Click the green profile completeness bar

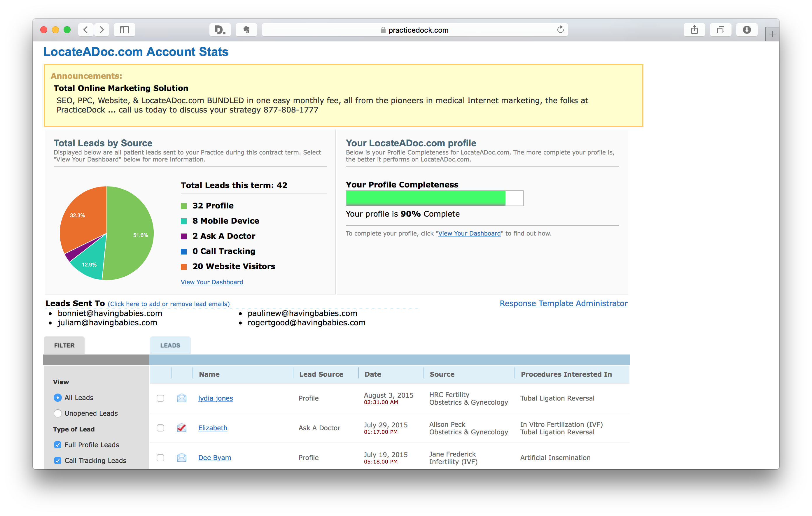pyautogui.click(x=426, y=198)
